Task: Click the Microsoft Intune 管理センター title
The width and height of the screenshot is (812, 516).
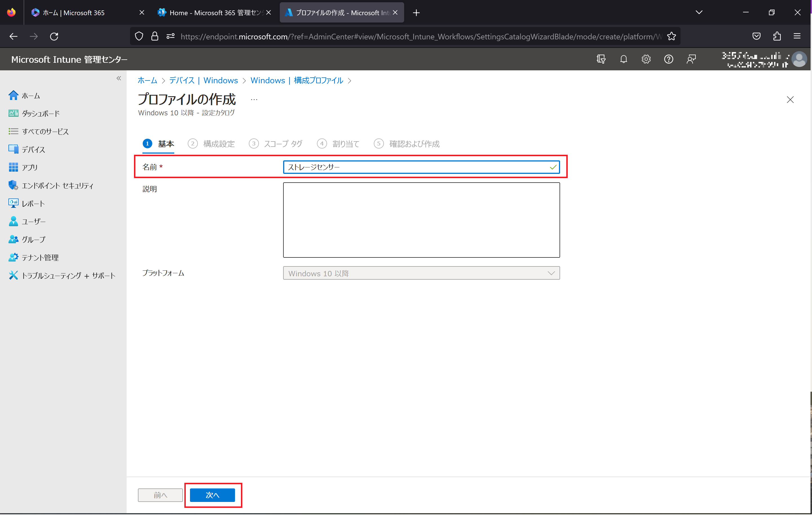Action: click(x=69, y=60)
